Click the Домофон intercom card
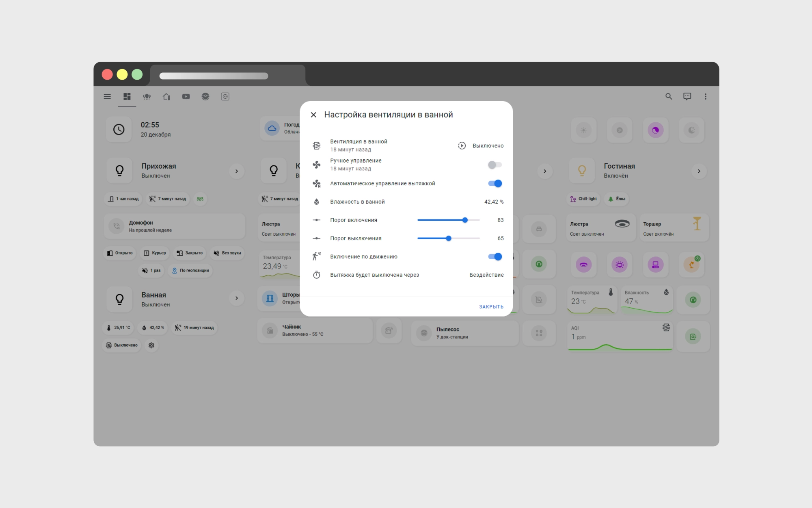 175,226
